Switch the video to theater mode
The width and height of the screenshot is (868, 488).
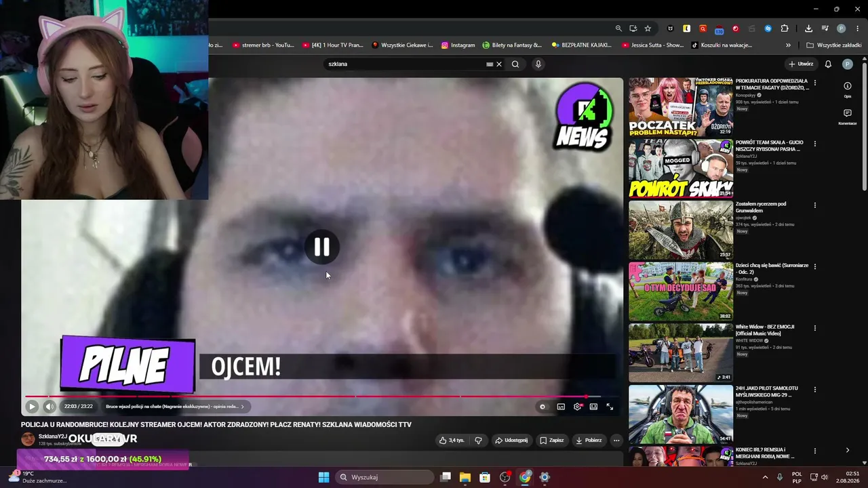pos(593,407)
